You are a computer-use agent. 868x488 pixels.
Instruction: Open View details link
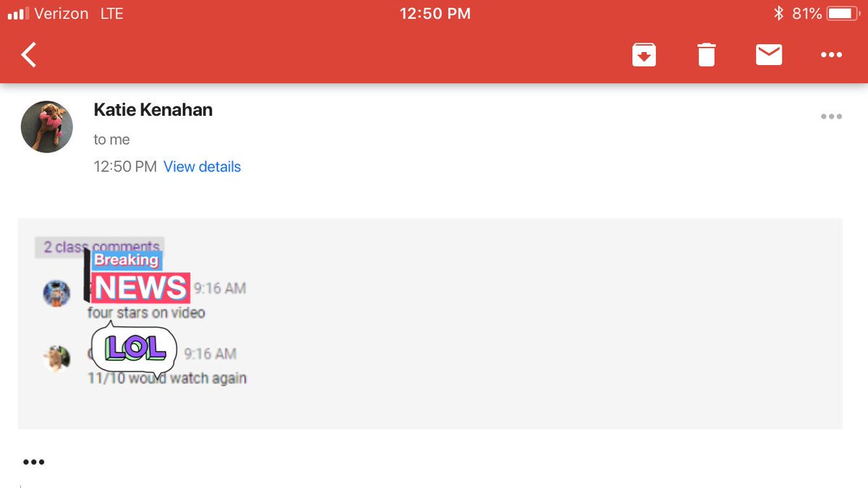point(202,167)
